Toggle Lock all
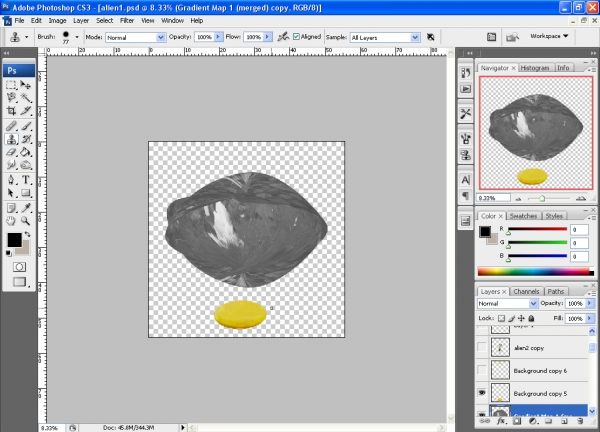 click(x=531, y=318)
